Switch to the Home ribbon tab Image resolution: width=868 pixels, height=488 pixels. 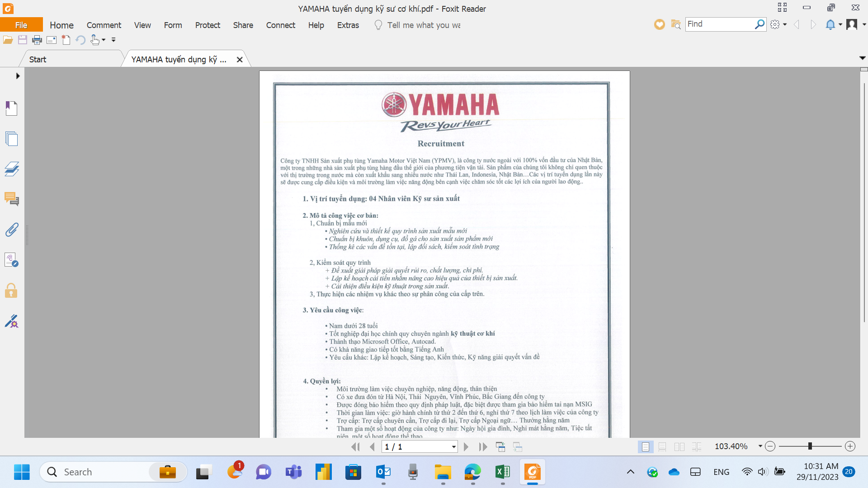coord(61,25)
